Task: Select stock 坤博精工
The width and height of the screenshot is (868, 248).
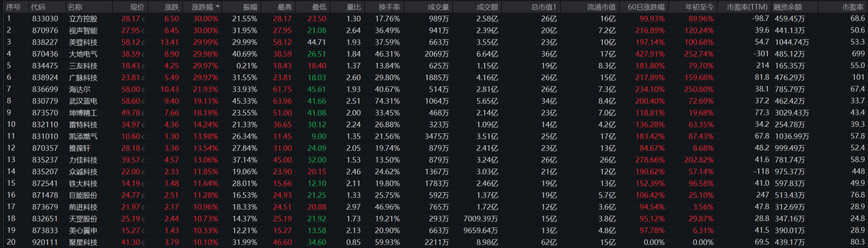Action: [x=83, y=113]
